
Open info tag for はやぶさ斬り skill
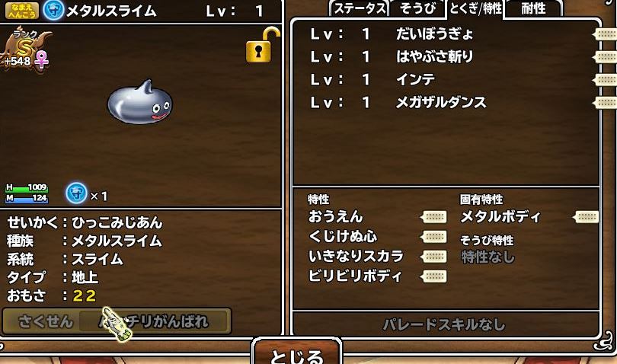[604, 57]
